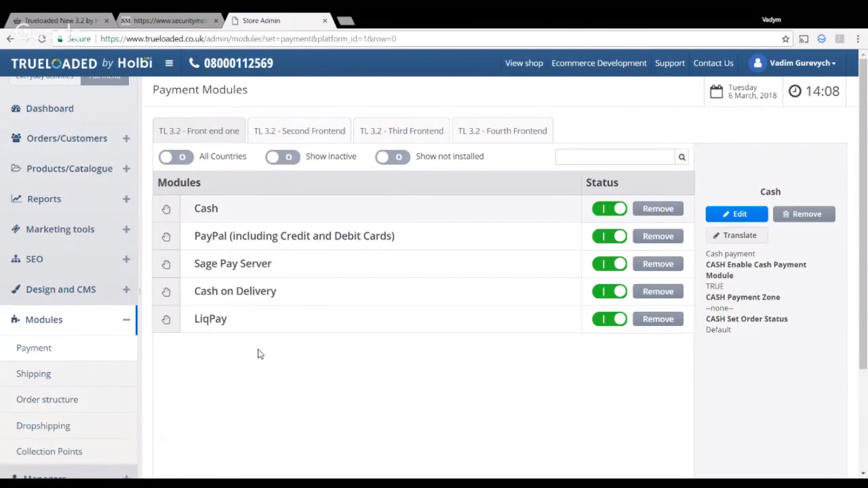Disable the Sage Pay Server status switch
This screenshot has height=488, width=868.
(x=610, y=264)
